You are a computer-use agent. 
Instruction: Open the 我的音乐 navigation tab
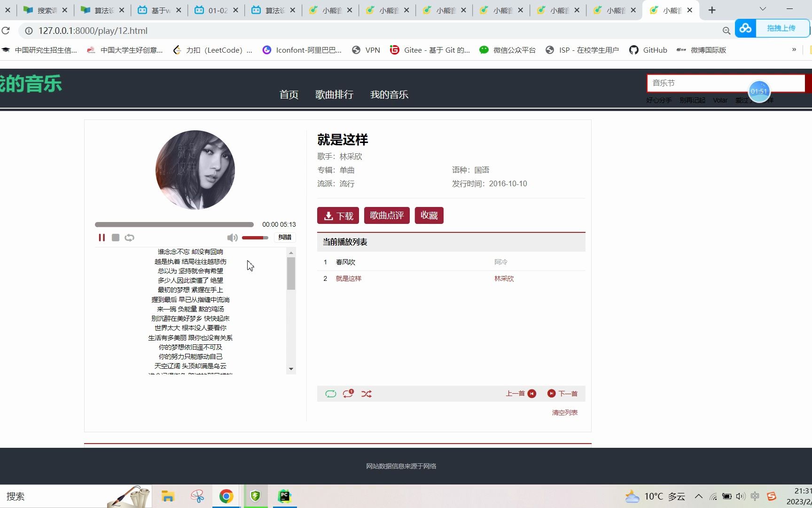(x=389, y=95)
